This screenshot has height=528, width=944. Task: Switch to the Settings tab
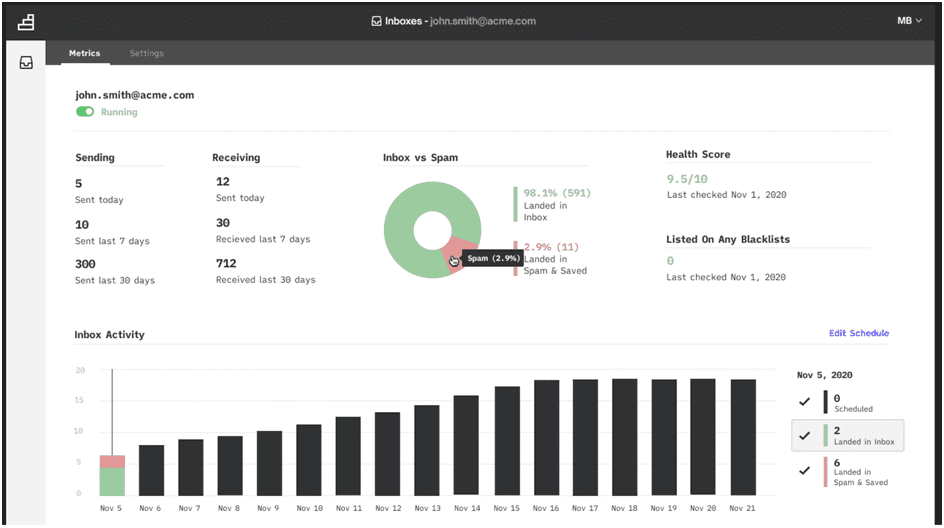146,53
